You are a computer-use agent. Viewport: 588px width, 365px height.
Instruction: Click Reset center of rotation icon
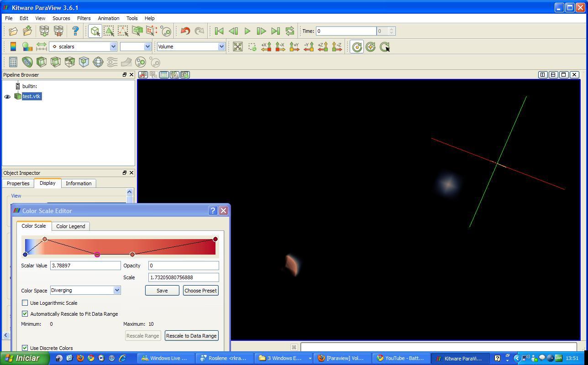pyautogui.click(x=371, y=47)
